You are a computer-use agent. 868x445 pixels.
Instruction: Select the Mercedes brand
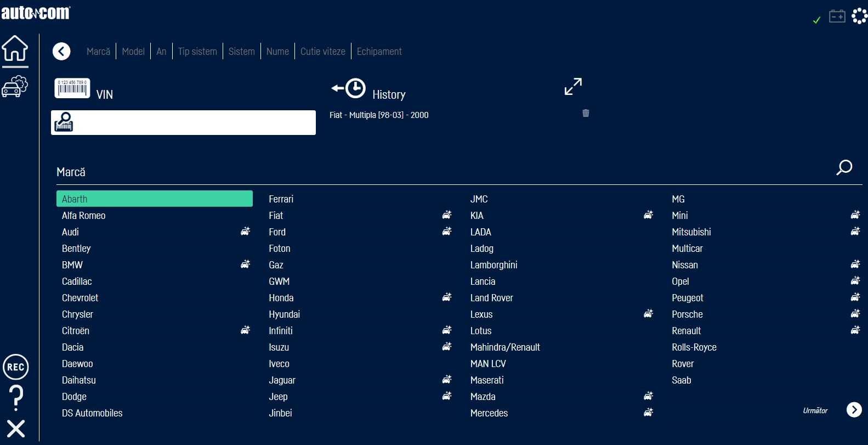tap(489, 413)
